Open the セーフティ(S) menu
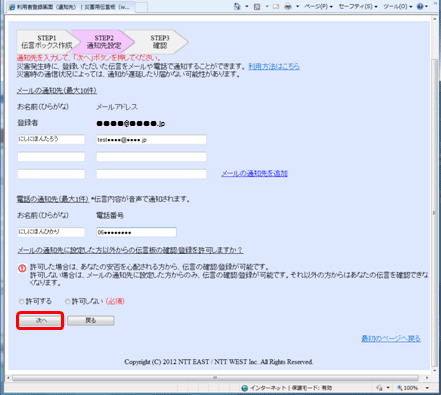 coord(358,6)
